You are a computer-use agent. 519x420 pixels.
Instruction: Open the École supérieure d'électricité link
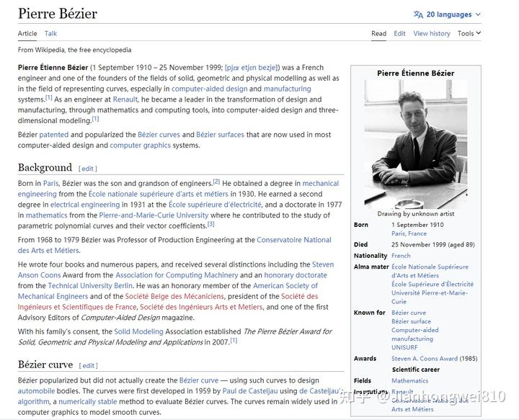pos(215,205)
